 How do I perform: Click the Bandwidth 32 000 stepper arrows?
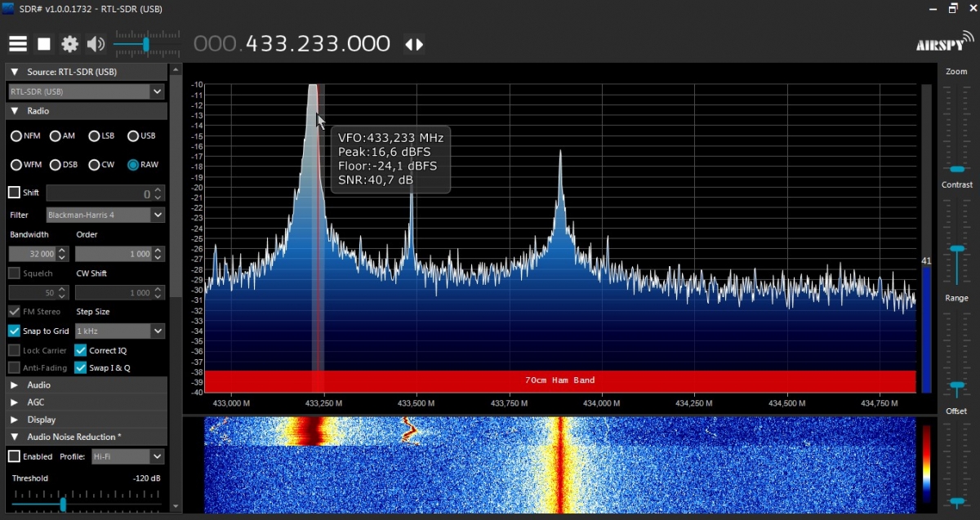62,254
